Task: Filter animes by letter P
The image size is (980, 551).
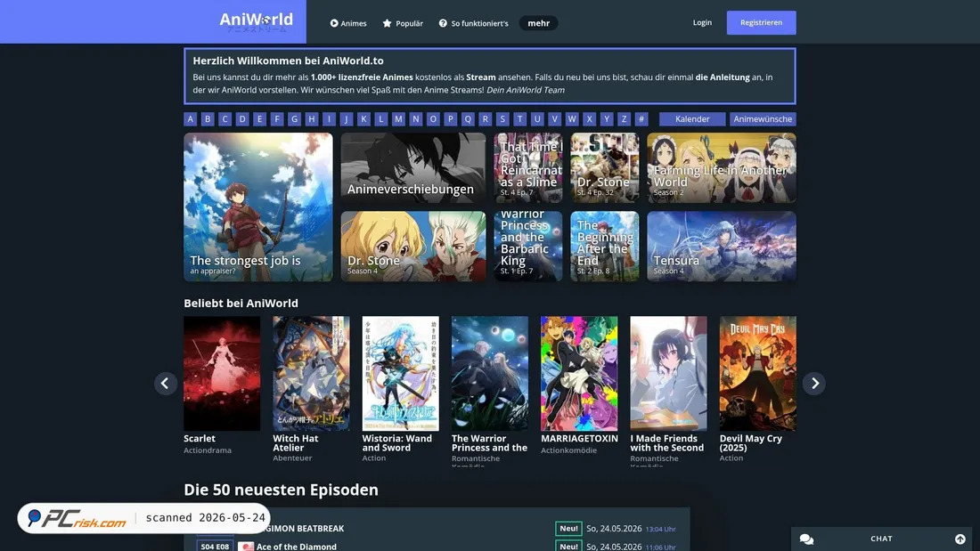Action: point(450,118)
